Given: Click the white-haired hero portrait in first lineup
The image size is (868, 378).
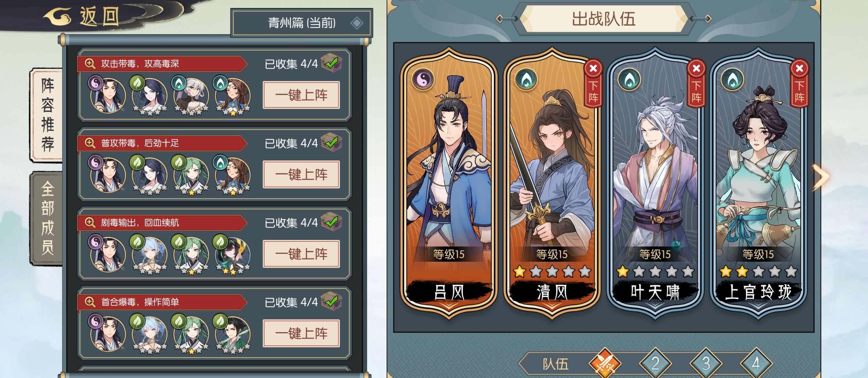Looking at the screenshot, I should coord(190,95).
